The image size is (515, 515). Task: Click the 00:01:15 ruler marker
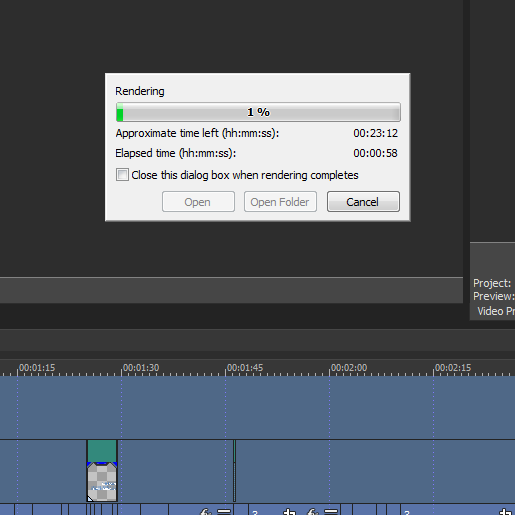pyautogui.click(x=37, y=368)
